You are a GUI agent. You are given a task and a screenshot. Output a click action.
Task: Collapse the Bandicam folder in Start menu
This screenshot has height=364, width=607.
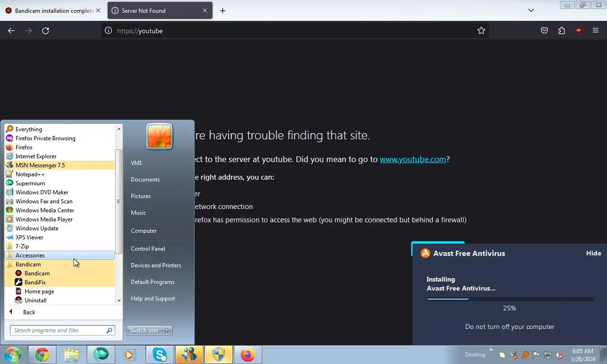click(59, 264)
